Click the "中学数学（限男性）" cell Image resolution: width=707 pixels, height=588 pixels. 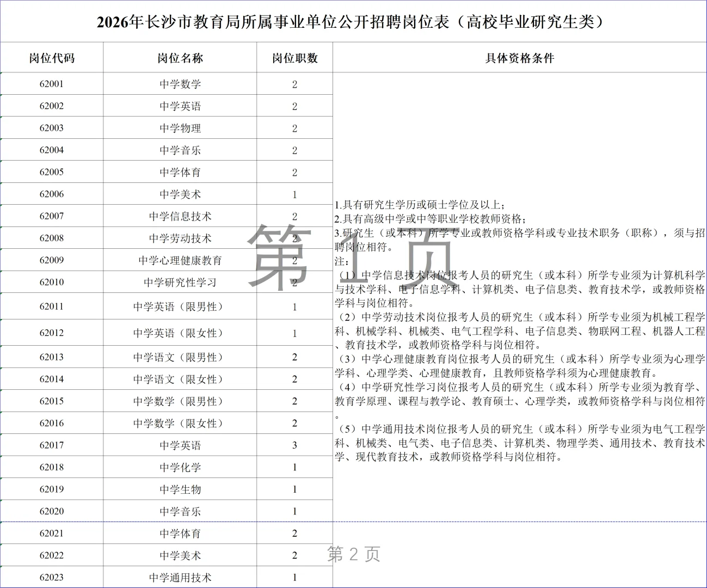pyautogui.click(x=180, y=401)
